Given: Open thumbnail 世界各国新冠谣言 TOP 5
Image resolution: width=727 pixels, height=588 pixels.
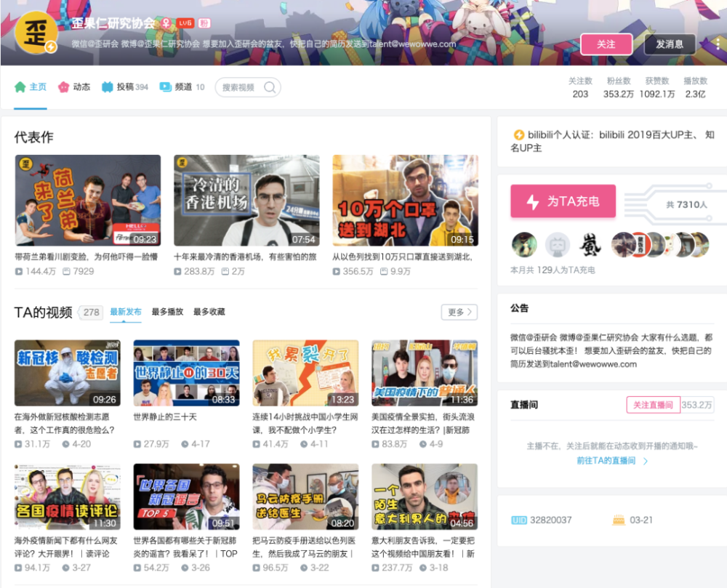Looking at the screenshot, I should 186,496.
